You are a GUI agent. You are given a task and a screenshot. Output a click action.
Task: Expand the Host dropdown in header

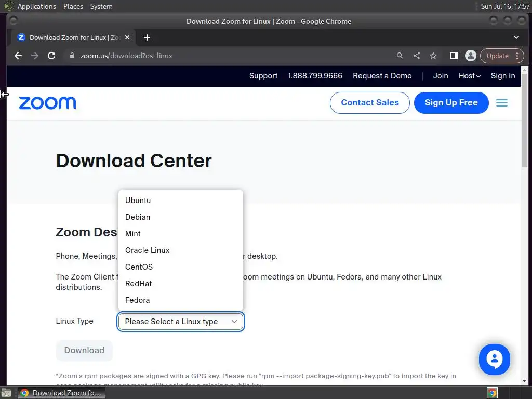click(470, 76)
